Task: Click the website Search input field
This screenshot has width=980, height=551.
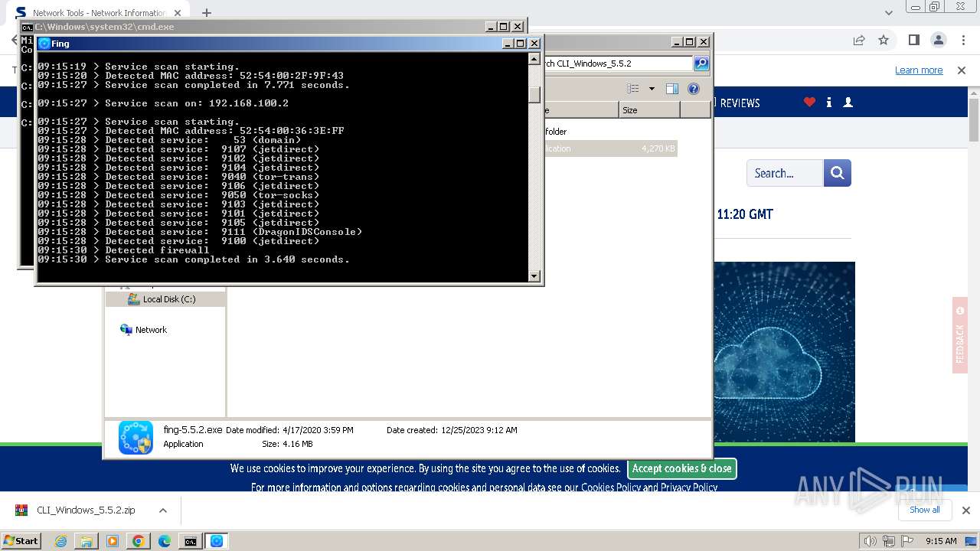Action: 785,173
